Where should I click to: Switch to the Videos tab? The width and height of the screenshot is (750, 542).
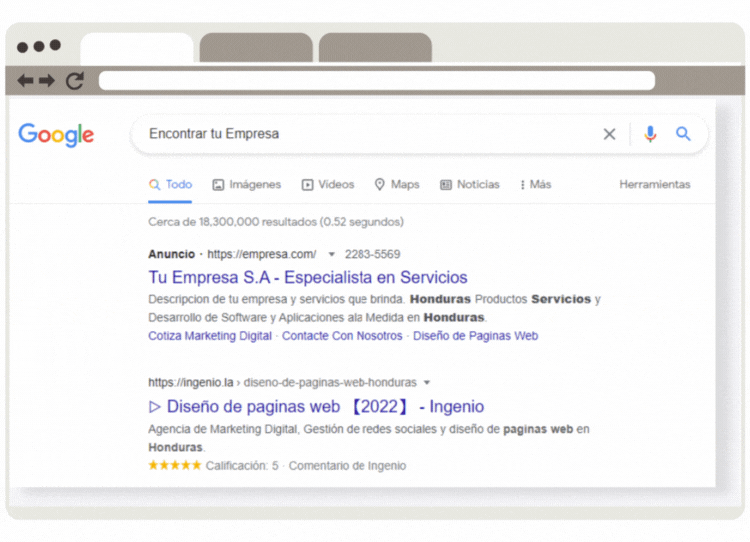328,185
